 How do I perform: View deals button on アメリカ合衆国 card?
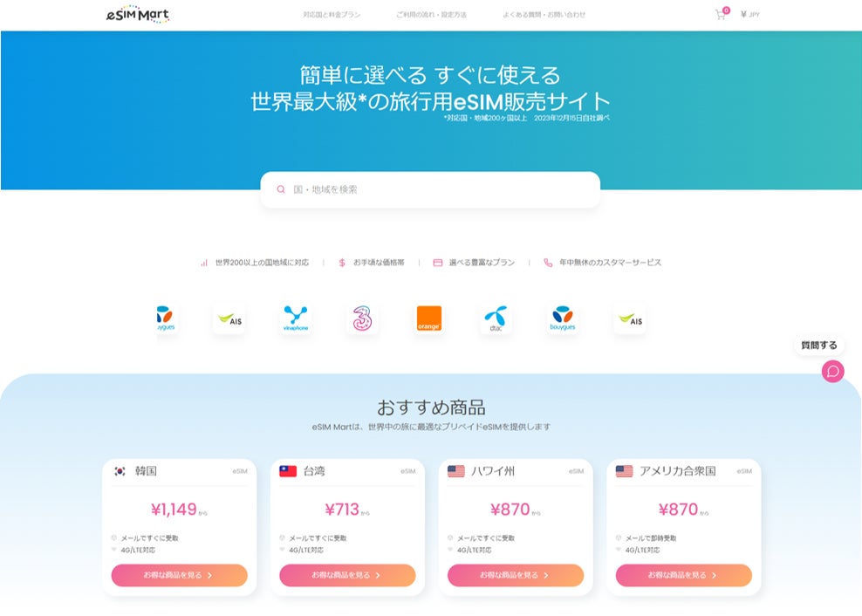[684, 575]
